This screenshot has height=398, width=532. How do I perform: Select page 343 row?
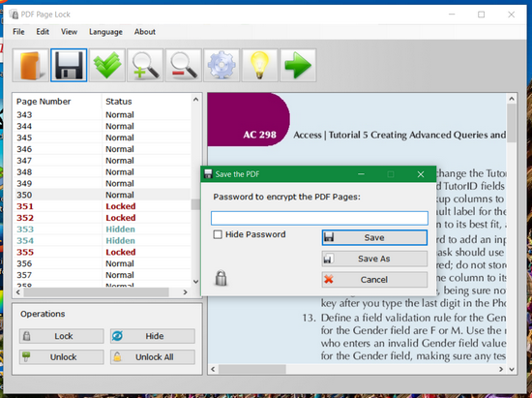pyautogui.click(x=103, y=115)
